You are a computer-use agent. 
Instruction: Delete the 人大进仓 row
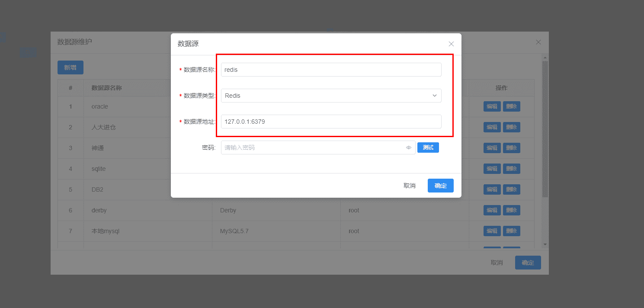[512, 127]
